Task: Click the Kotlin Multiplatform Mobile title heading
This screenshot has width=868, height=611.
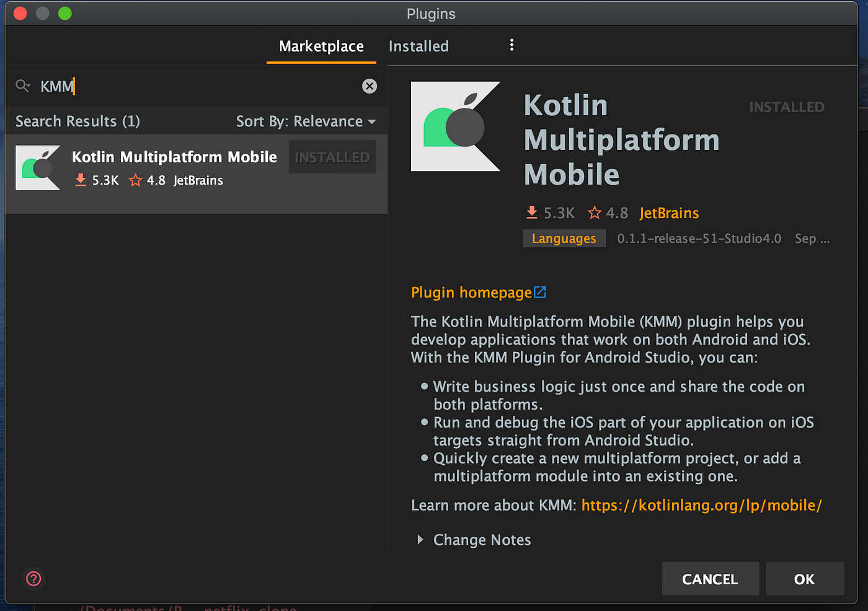Action: coord(622,140)
